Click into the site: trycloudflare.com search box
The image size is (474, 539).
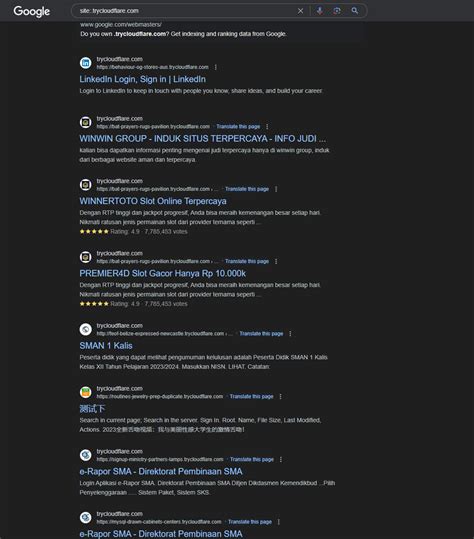[x=186, y=11]
